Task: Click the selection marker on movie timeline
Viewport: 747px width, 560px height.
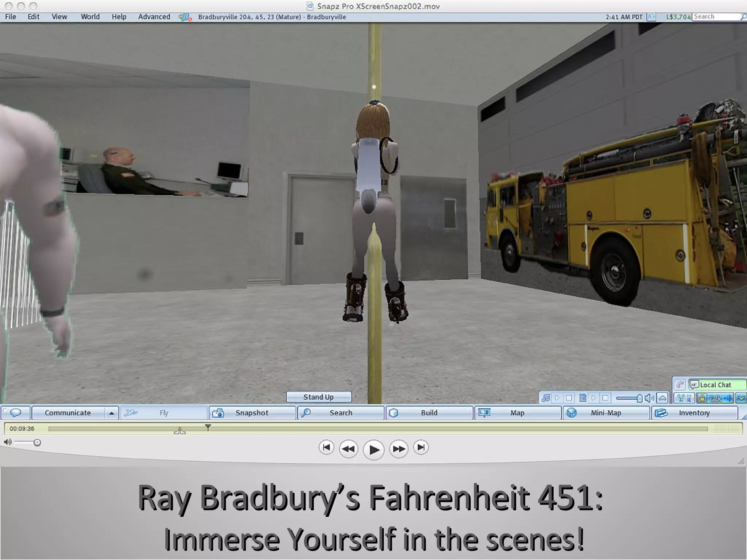Action: point(180,431)
